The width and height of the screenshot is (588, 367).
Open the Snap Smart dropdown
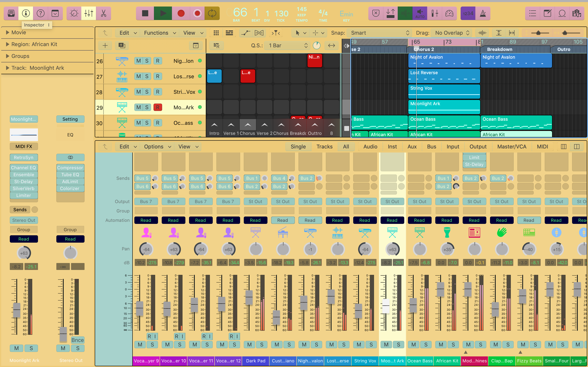[380, 33]
